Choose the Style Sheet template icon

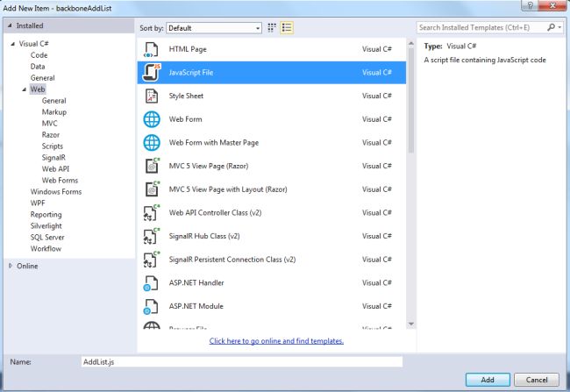(151, 96)
